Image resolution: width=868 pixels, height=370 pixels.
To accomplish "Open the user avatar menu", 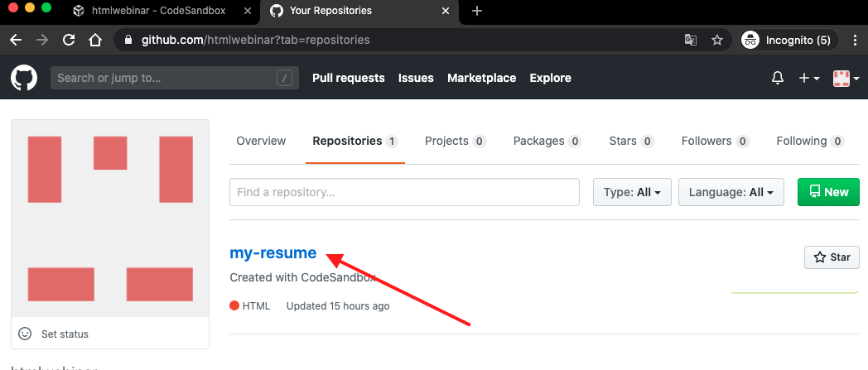I will [x=846, y=78].
